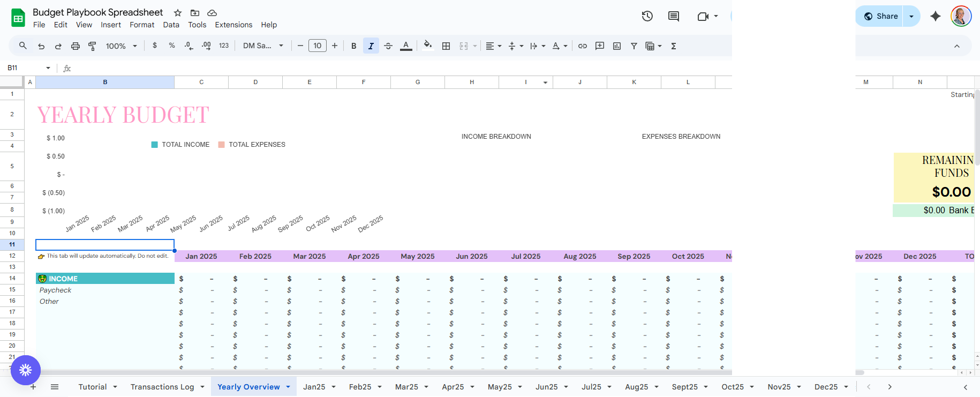Open the Extensions menu
Image resolution: width=980 pixels, height=397 pixels.
tap(233, 25)
